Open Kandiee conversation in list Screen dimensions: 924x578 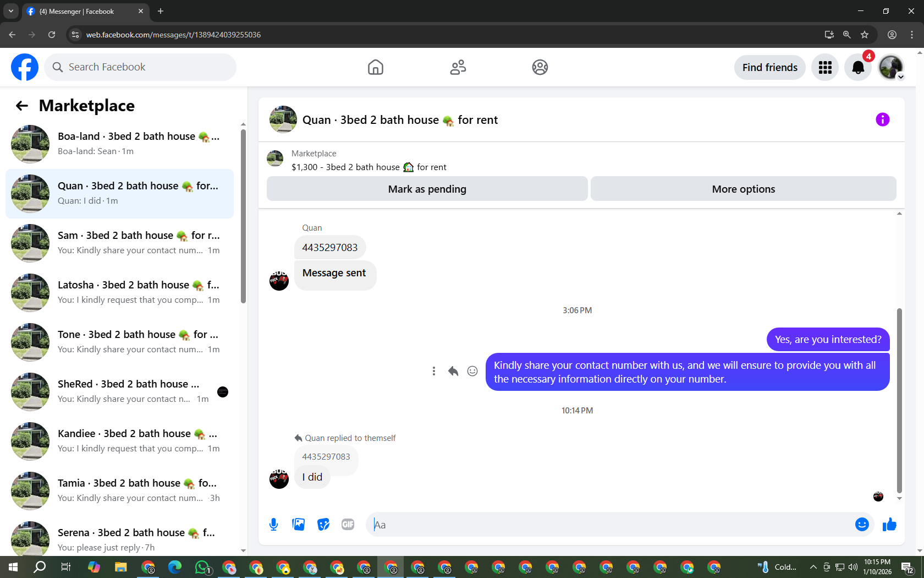(119, 441)
